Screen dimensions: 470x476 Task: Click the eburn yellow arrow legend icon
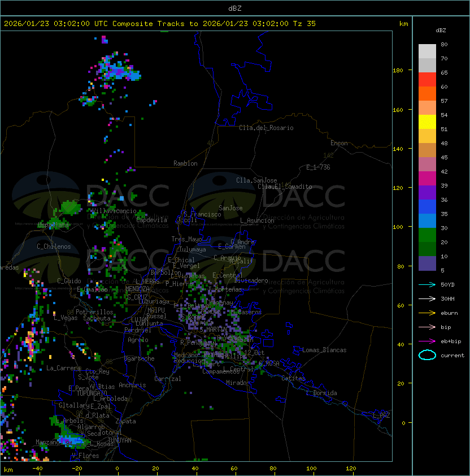(x=427, y=313)
